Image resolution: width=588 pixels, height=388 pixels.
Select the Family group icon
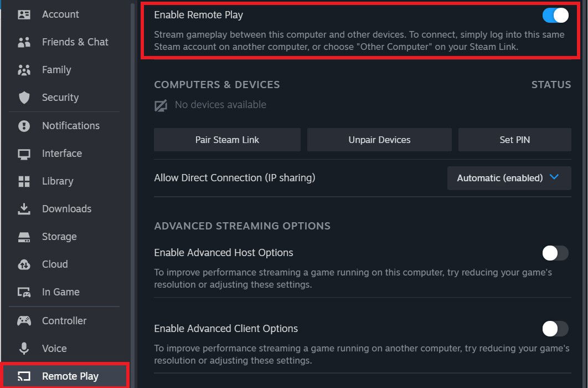tap(24, 70)
